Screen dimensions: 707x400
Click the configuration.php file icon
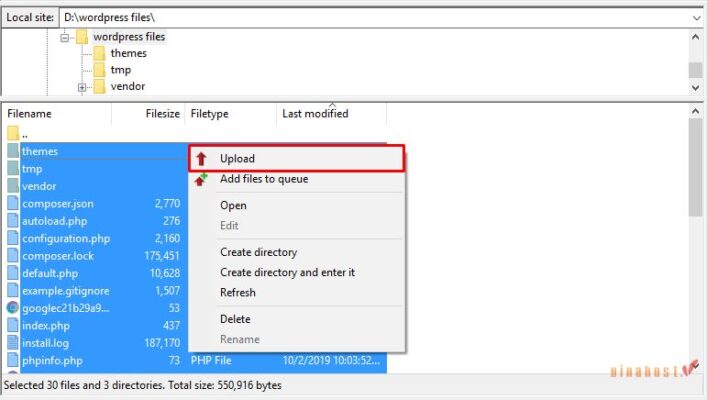coord(13,238)
